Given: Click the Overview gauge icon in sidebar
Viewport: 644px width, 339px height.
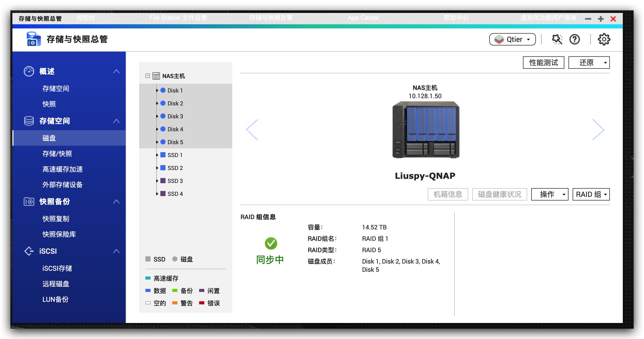Looking at the screenshot, I should point(29,71).
